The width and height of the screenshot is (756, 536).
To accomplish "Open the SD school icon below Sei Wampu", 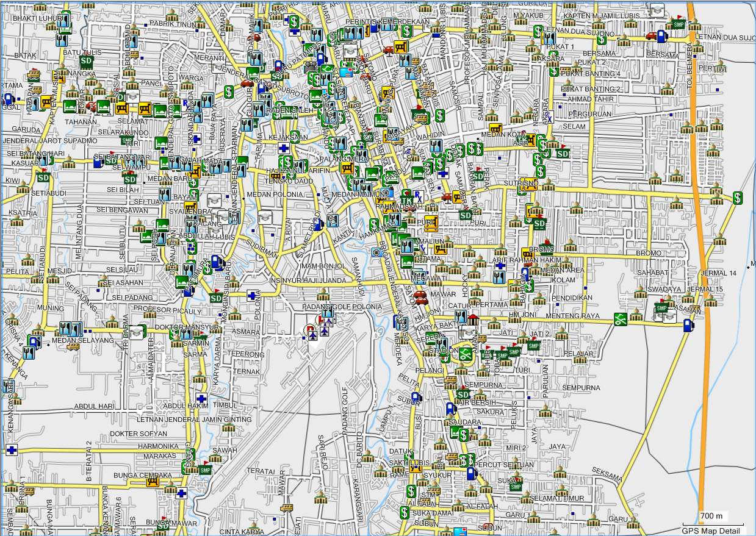I will 130,179.
